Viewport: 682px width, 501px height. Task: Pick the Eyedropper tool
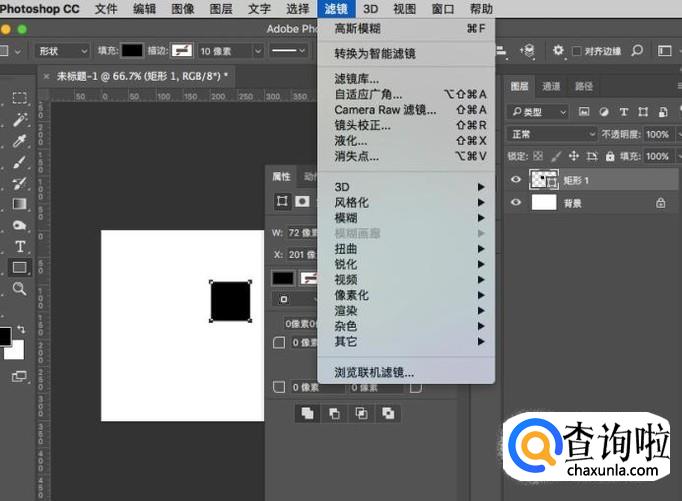point(19,141)
